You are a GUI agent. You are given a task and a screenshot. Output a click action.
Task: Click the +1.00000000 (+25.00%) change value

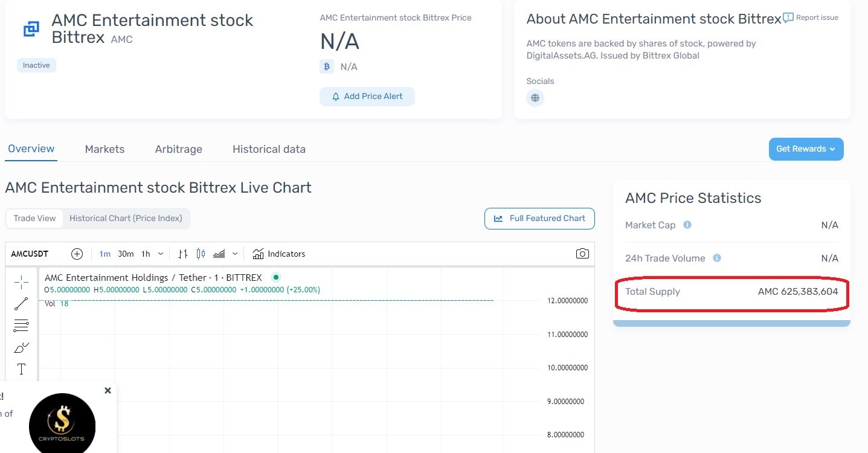pos(280,290)
